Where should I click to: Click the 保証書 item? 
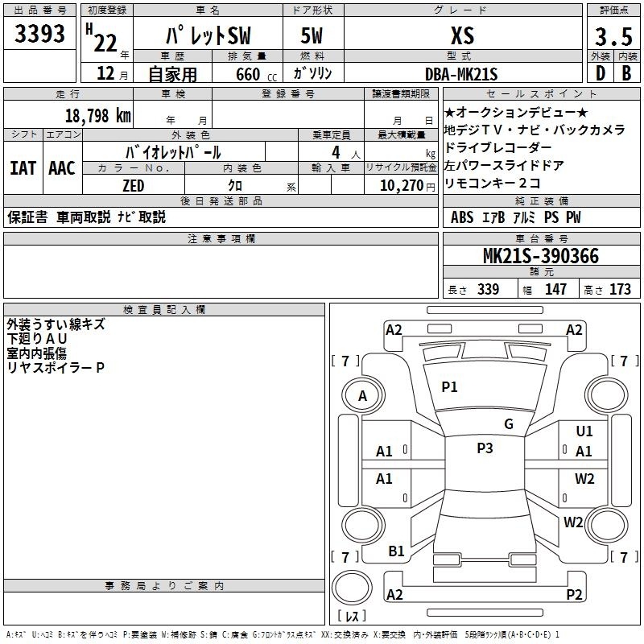click(x=27, y=217)
